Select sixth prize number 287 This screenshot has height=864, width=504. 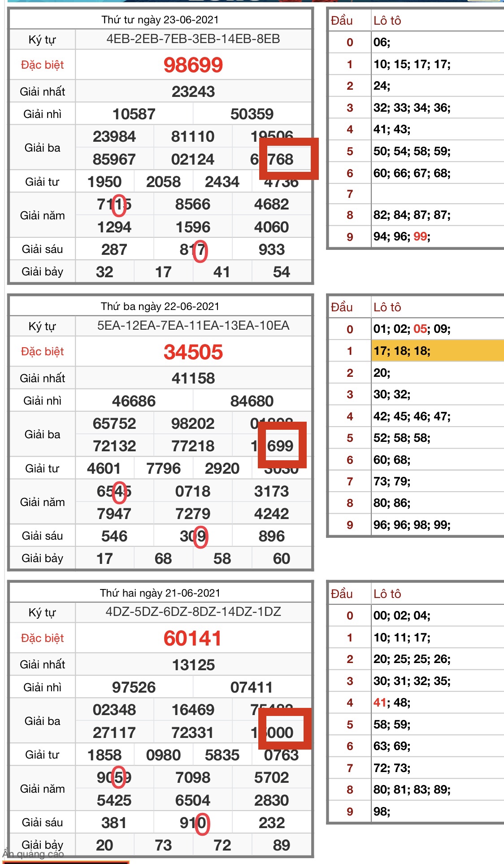pos(114,249)
